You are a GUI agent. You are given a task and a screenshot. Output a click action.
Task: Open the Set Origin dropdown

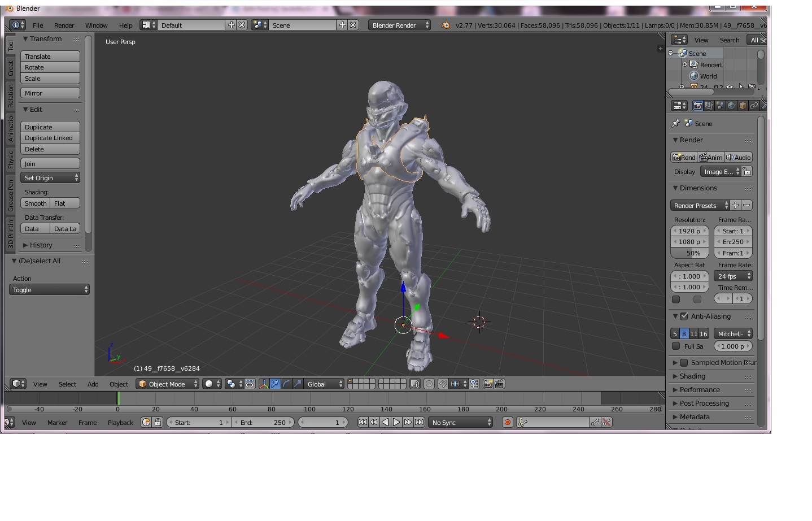click(50, 177)
